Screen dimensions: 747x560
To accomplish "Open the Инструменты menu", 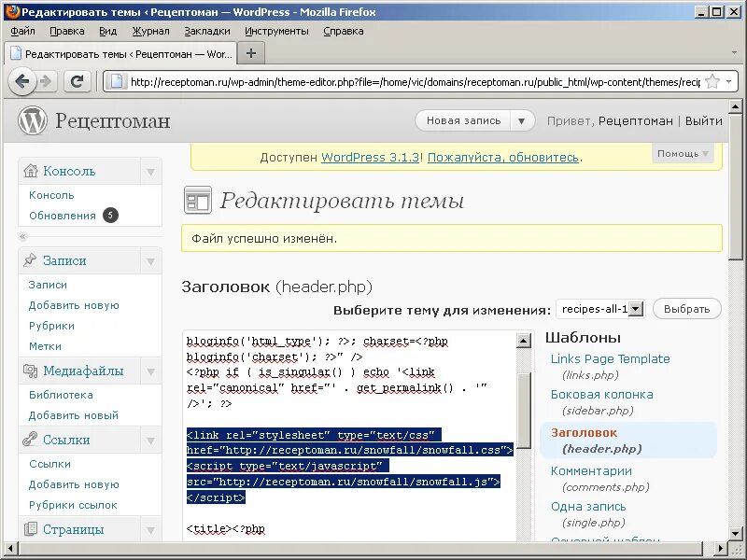I will coord(276,31).
